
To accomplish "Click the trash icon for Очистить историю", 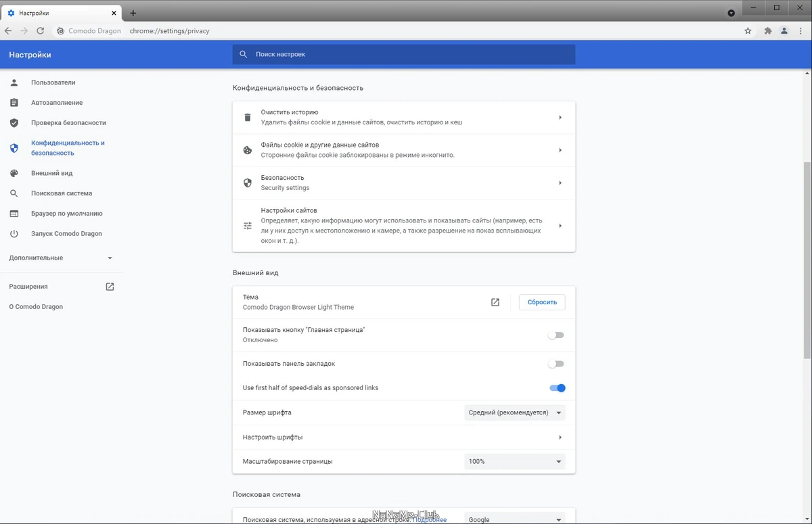I will 248,118.
